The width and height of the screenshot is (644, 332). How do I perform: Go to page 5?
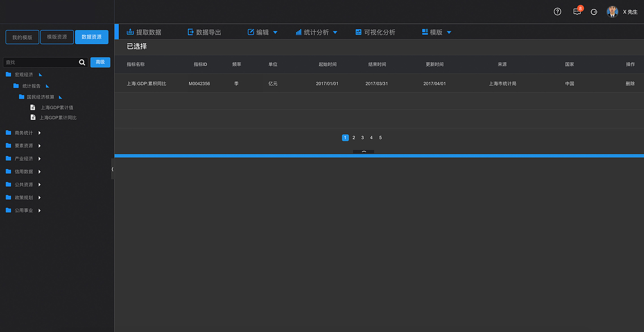coord(380,138)
